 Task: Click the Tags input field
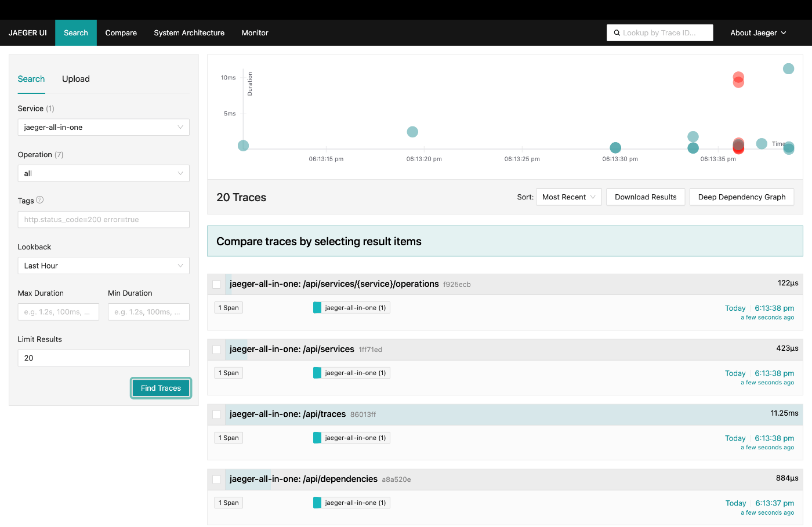[104, 220]
